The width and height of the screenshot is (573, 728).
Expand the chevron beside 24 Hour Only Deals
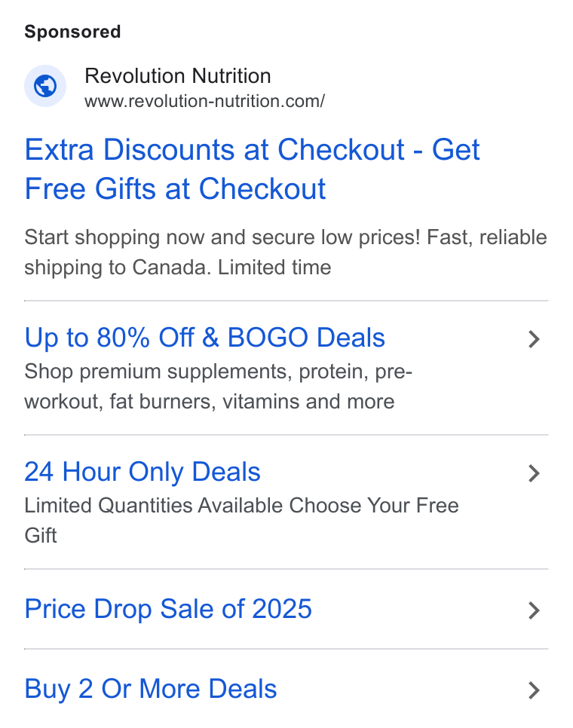(534, 473)
